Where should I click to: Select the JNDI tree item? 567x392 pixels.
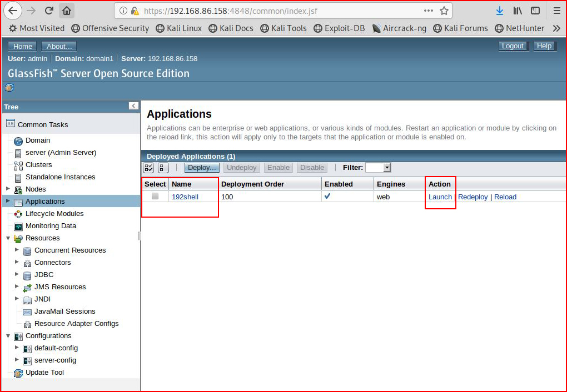pos(42,299)
